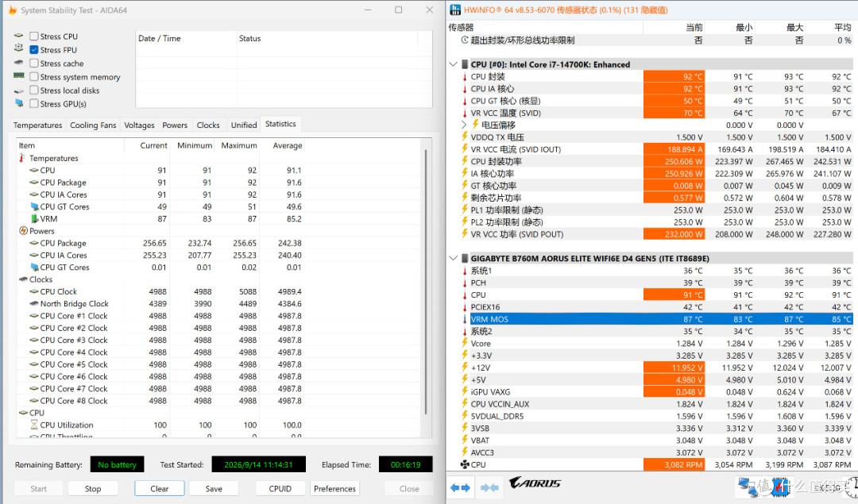Enable the Stress cache checkbox

(x=34, y=63)
